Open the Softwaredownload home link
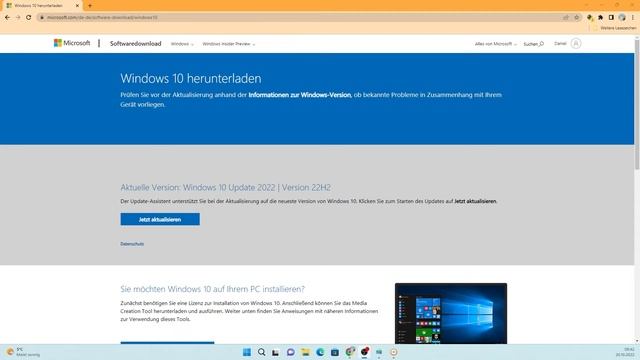 pyautogui.click(x=136, y=44)
